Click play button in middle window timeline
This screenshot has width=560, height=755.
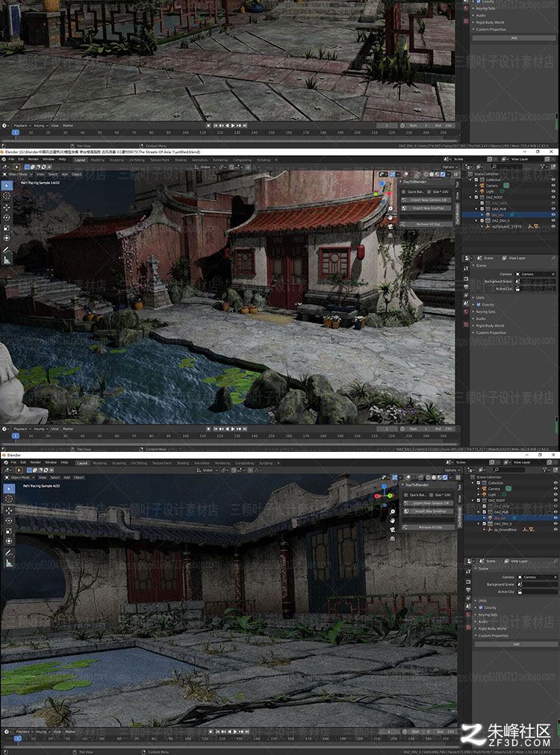[232, 429]
